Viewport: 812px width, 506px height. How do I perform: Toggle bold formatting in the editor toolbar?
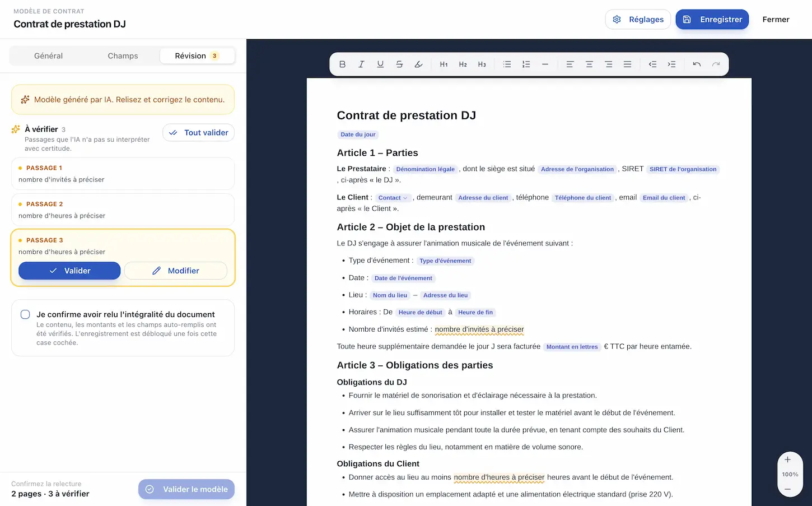pos(342,64)
